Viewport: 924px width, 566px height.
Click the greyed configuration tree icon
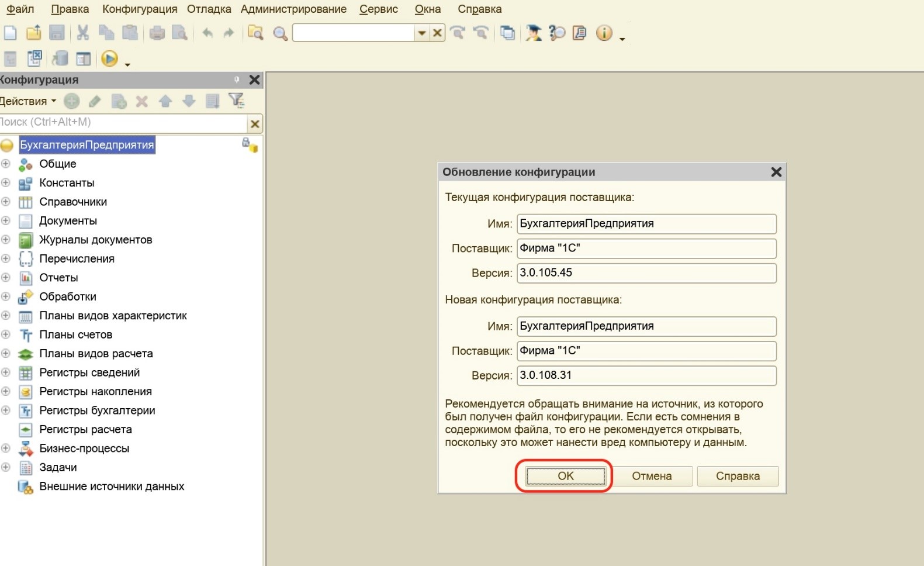(x=10, y=58)
